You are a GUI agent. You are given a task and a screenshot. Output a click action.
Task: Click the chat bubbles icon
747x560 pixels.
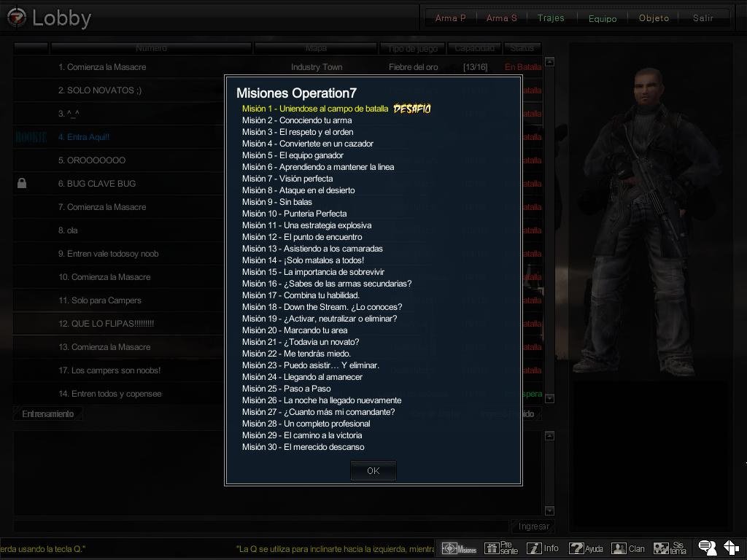click(708, 548)
